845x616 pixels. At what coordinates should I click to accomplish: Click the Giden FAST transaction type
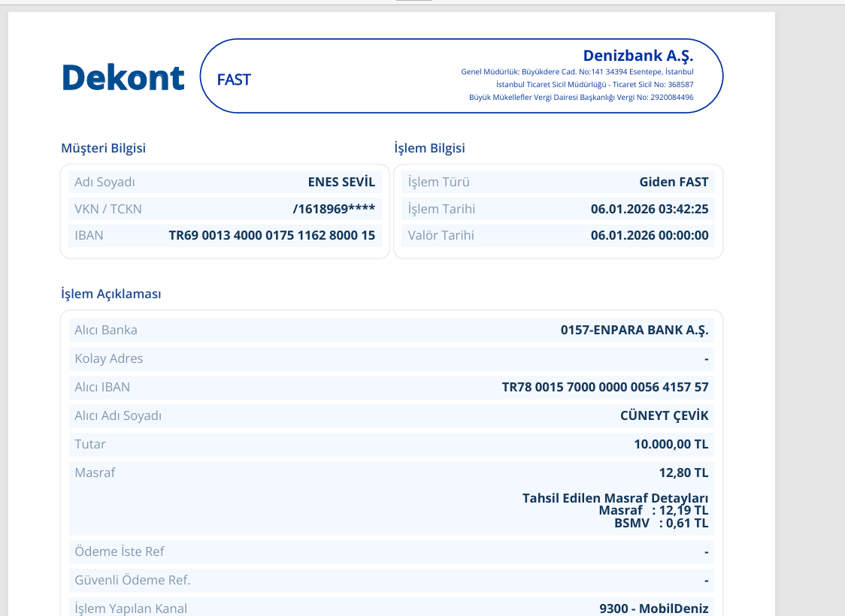point(674,182)
